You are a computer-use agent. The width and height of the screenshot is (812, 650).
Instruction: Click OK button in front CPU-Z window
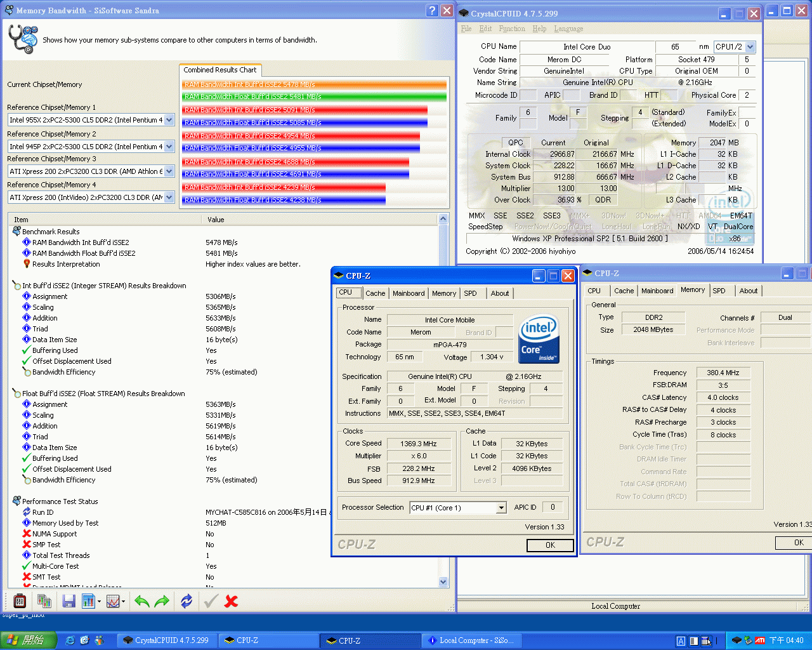point(550,545)
